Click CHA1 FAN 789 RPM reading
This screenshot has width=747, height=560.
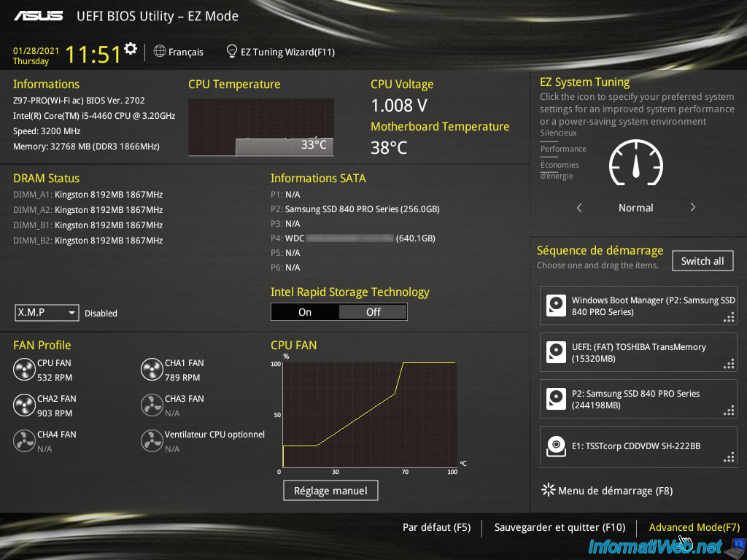[182, 378]
